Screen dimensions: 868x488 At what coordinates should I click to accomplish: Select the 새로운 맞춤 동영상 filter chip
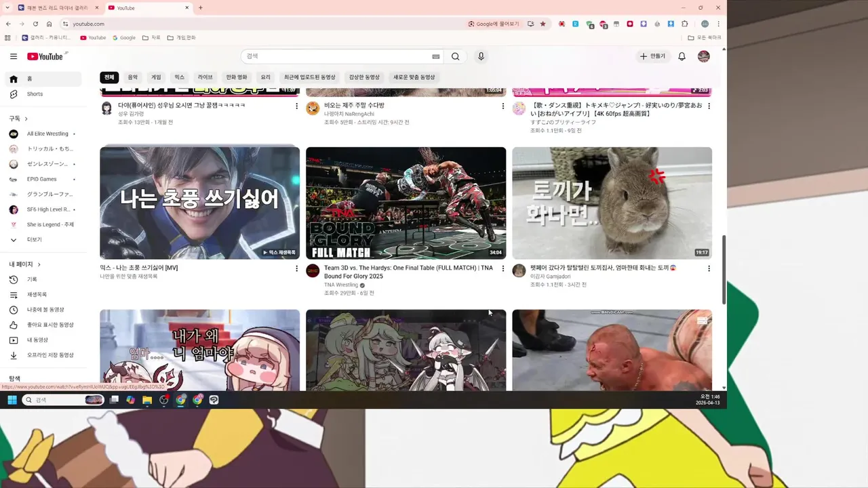click(414, 77)
